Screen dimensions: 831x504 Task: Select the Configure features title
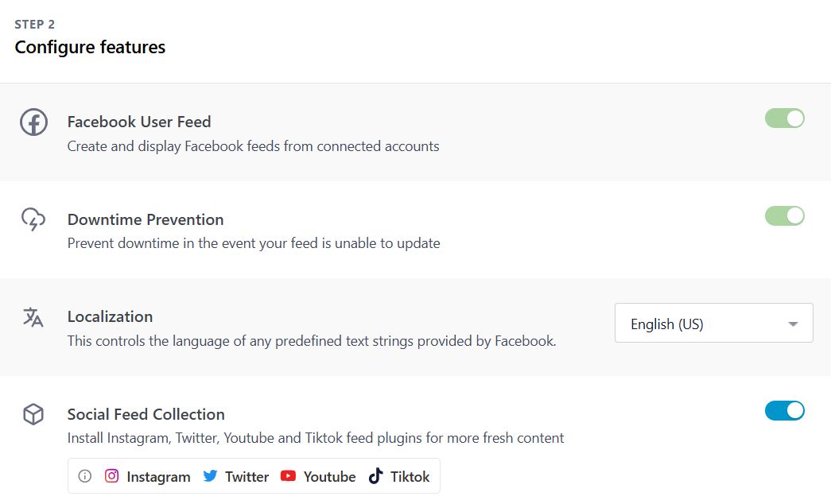pos(90,47)
